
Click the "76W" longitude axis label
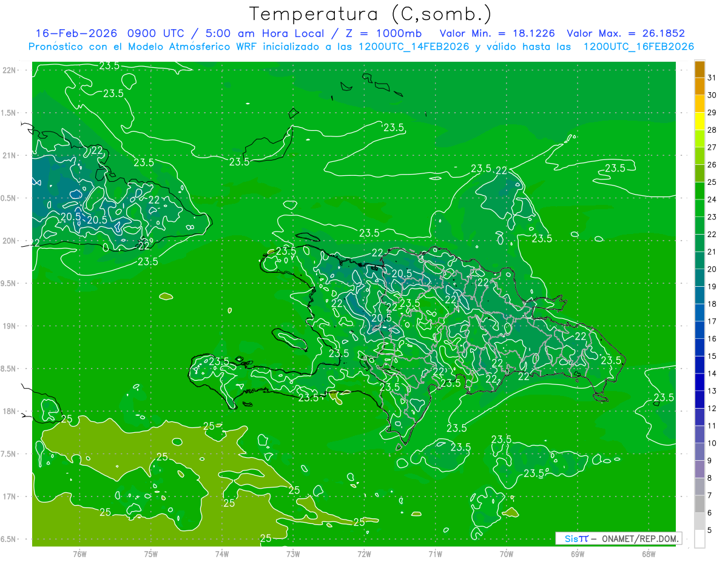79,554
